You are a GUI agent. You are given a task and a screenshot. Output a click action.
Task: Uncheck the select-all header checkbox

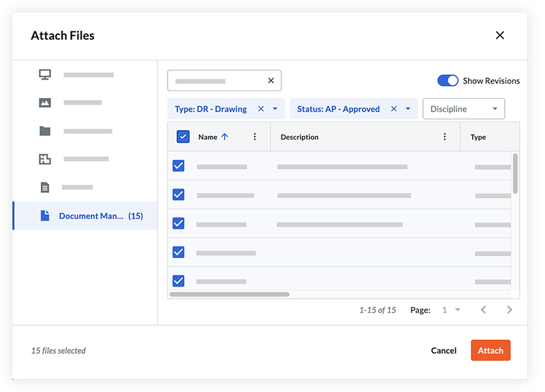coord(183,137)
